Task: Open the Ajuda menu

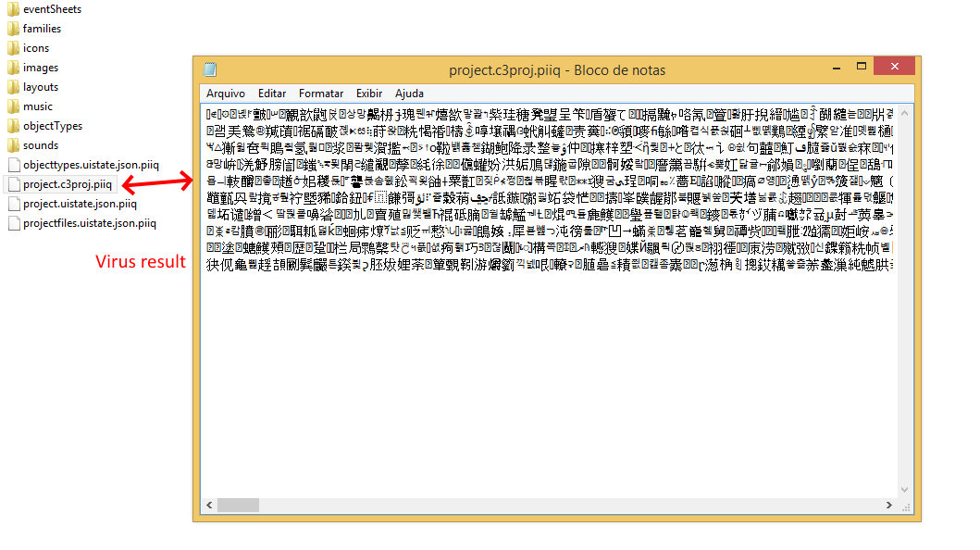Action: (x=409, y=94)
